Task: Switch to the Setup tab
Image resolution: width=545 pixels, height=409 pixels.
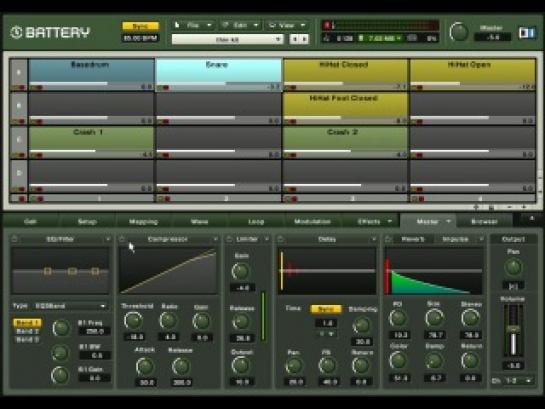Action: (x=87, y=221)
